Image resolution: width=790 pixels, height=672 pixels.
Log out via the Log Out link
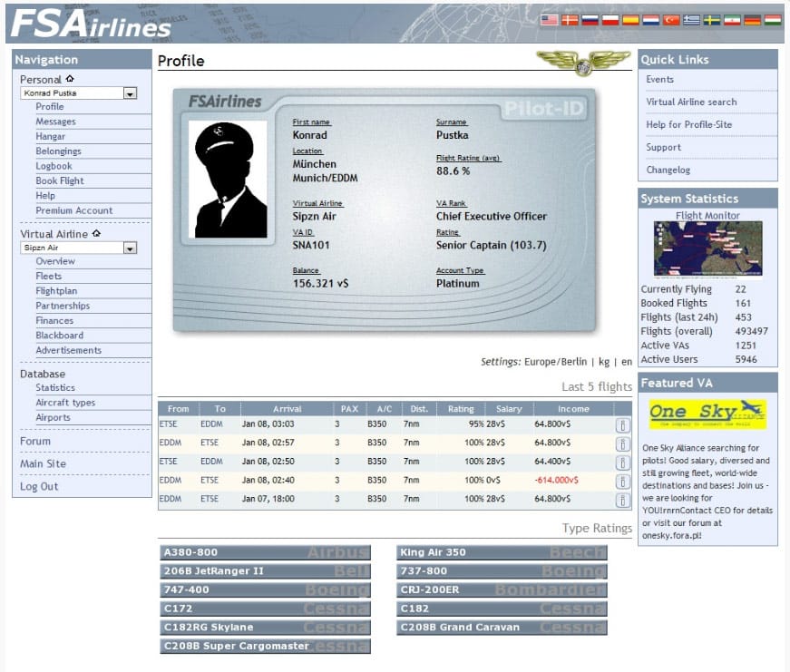point(39,486)
